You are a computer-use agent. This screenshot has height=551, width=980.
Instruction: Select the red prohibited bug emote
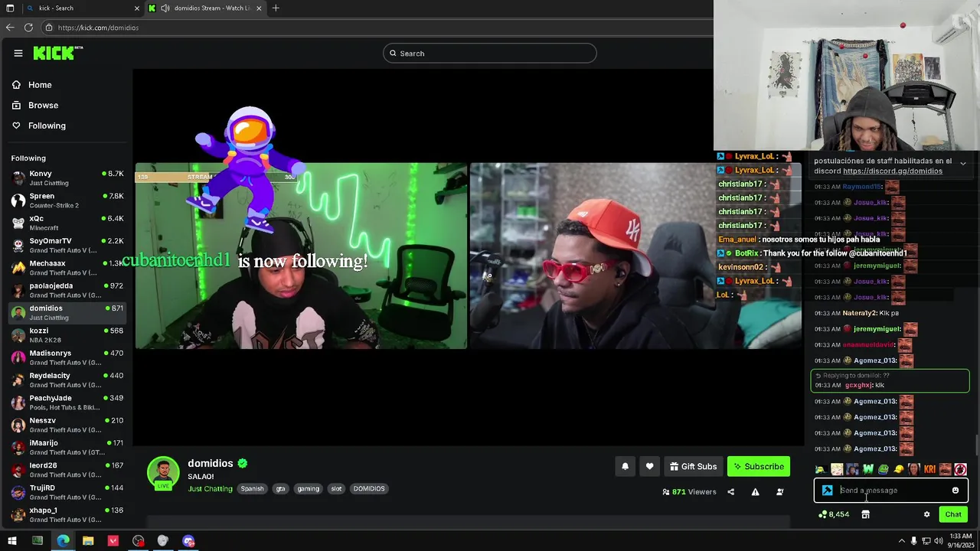click(960, 469)
